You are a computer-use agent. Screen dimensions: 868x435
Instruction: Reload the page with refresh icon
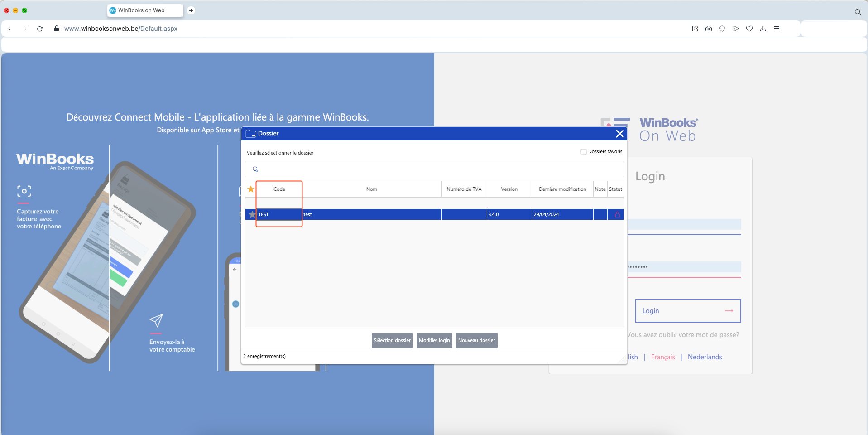(40, 29)
